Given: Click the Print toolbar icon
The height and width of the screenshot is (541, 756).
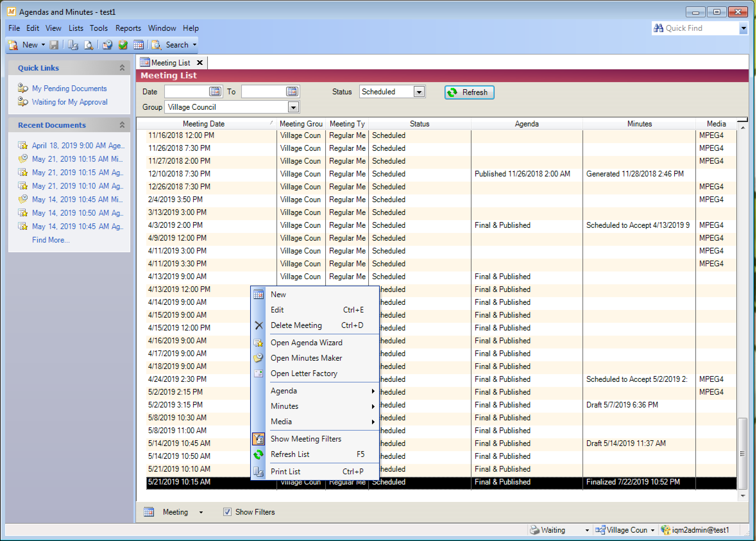Looking at the screenshot, I should click(x=73, y=45).
